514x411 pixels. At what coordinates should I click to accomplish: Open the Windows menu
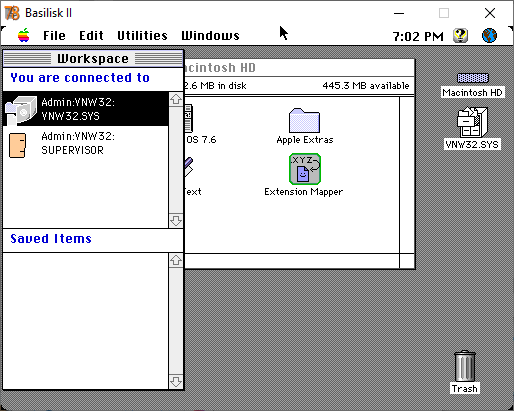(x=210, y=35)
